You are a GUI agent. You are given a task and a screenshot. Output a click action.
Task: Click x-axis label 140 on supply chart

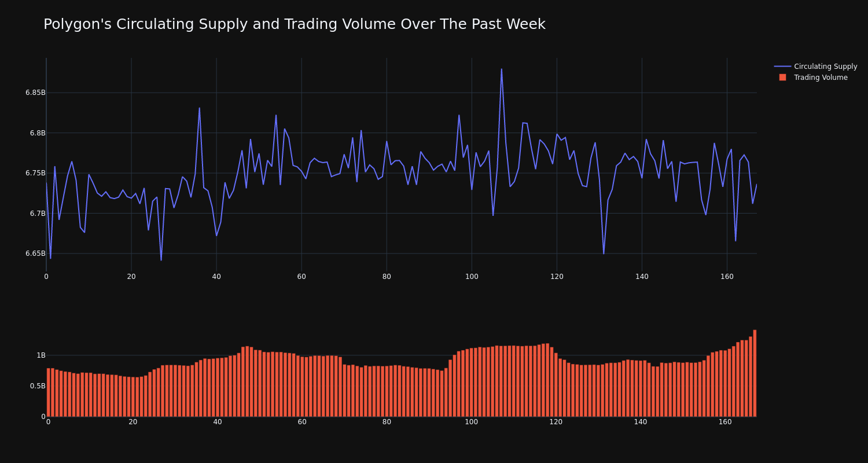642,277
